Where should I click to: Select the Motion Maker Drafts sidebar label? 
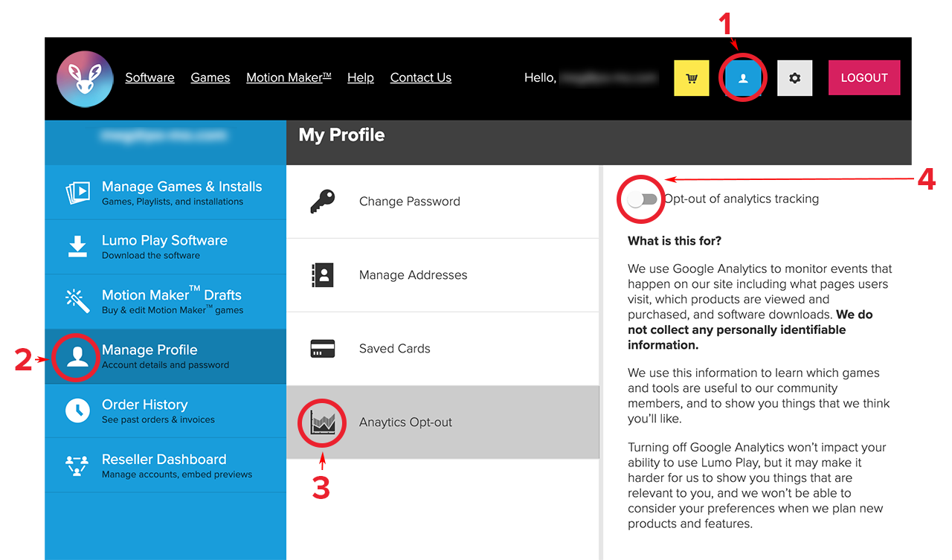pyautogui.click(x=172, y=295)
